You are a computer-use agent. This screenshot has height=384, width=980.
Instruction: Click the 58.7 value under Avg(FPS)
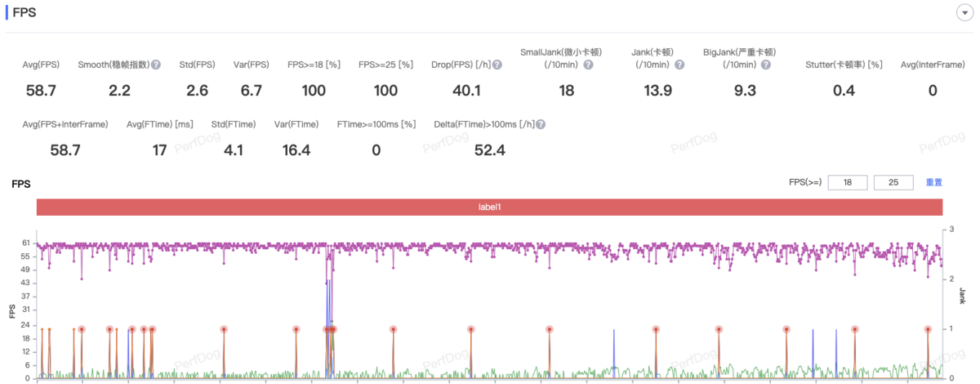point(40,91)
